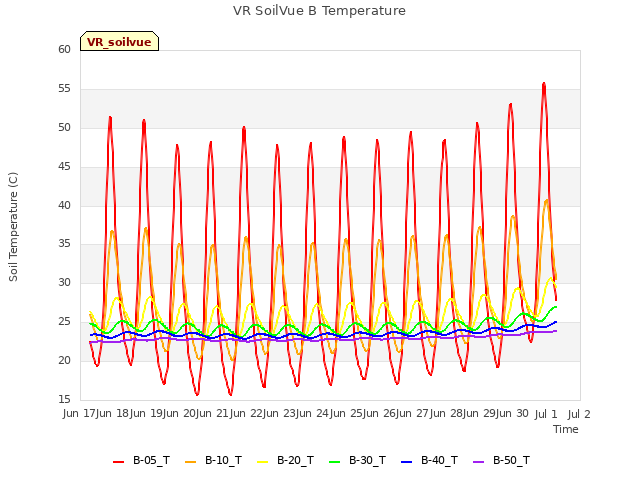Click the 50 y-axis tick label
Viewport: 640px width, 480px height.
tap(64, 127)
